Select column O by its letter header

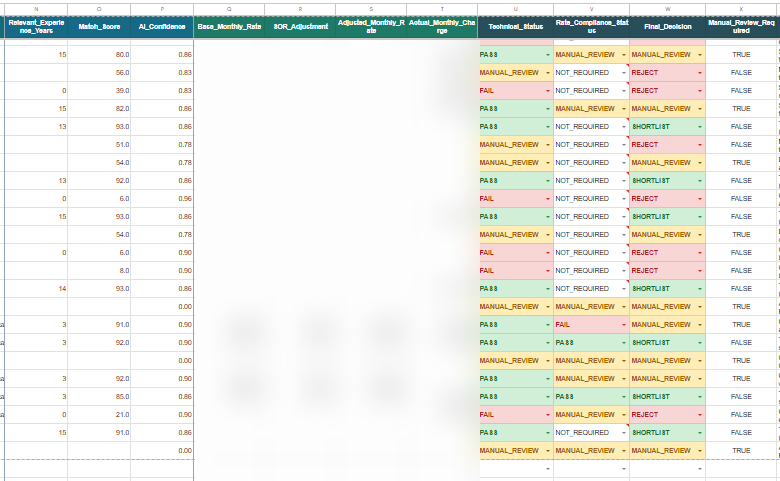pyautogui.click(x=99, y=9)
